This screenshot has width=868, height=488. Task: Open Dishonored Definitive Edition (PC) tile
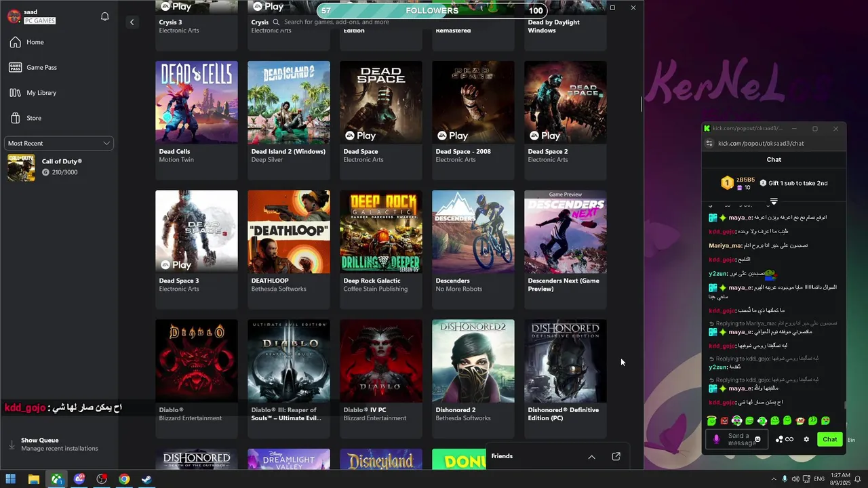click(566, 378)
